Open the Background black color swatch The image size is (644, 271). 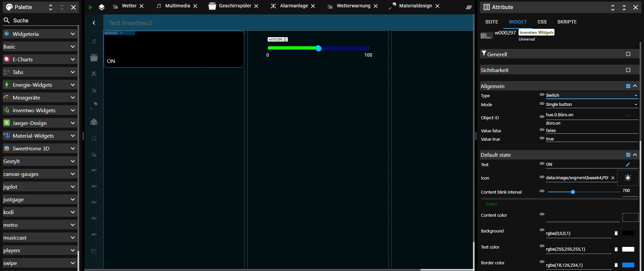click(x=628, y=233)
